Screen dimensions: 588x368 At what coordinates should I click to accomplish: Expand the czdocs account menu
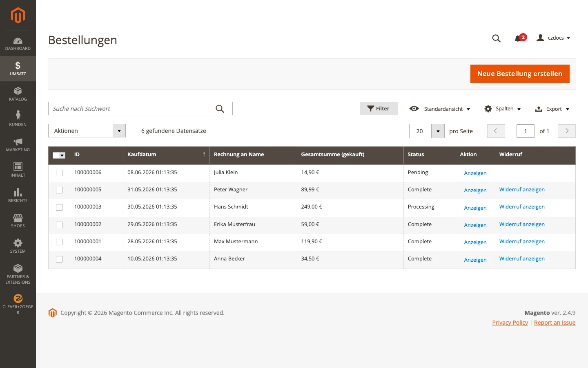[554, 38]
